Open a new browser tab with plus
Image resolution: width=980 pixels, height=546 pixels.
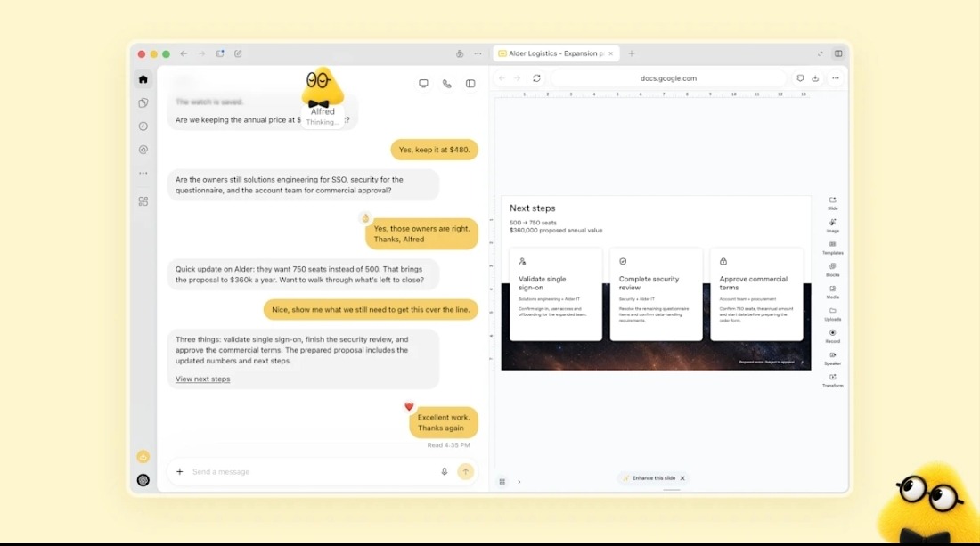(x=632, y=53)
